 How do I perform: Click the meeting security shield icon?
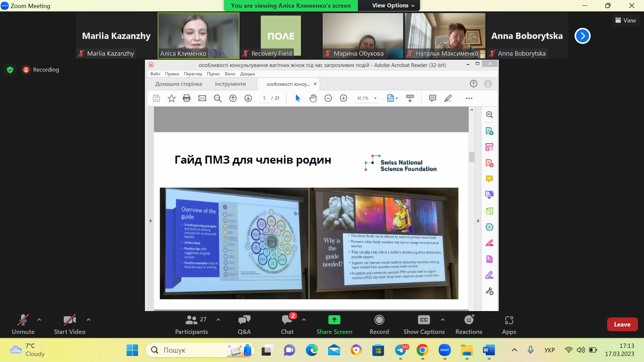(10, 70)
